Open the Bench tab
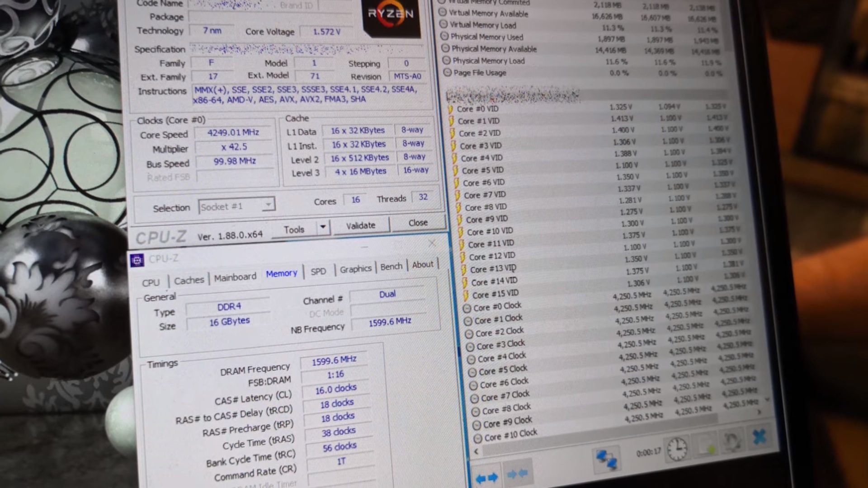The width and height of the screenshot is (868, 488). pyautogui.click(x=391, y=267)
